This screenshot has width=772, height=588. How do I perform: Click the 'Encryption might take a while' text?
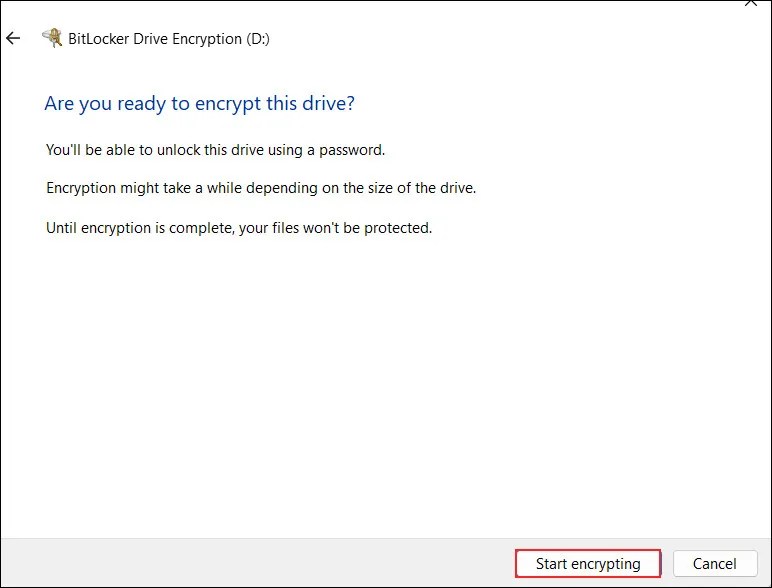pos(261,188)
